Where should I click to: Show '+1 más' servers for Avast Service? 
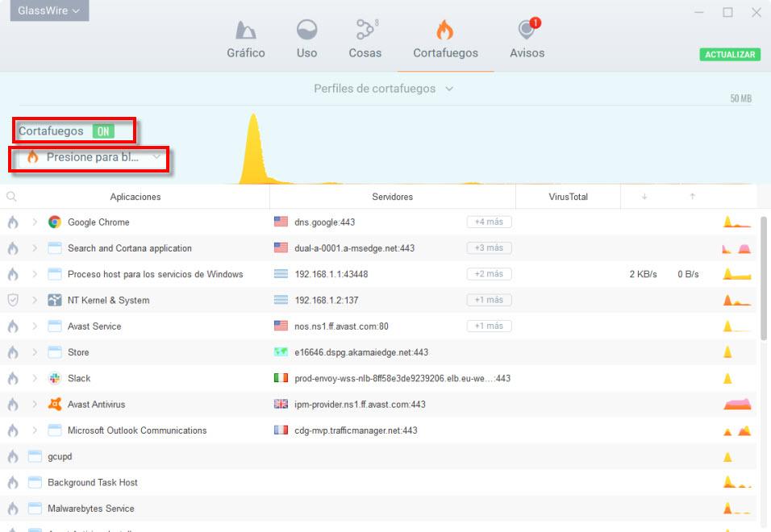coord(489,326)
